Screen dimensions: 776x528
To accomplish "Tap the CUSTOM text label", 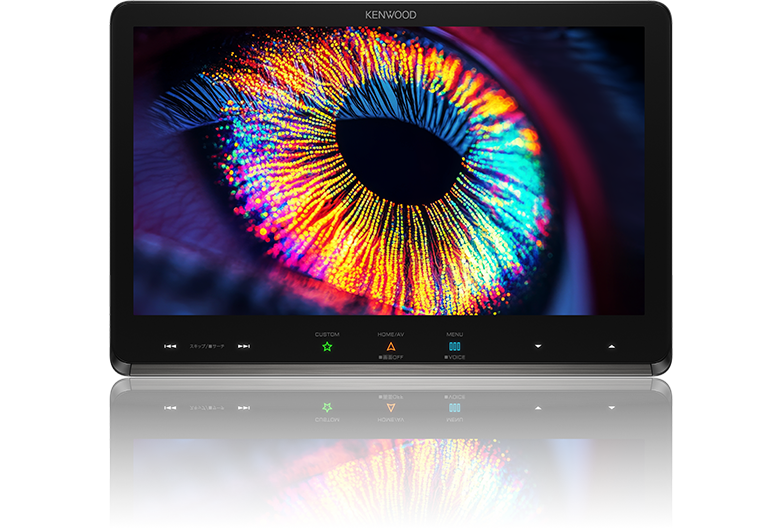I will click(x=327, y=334).
